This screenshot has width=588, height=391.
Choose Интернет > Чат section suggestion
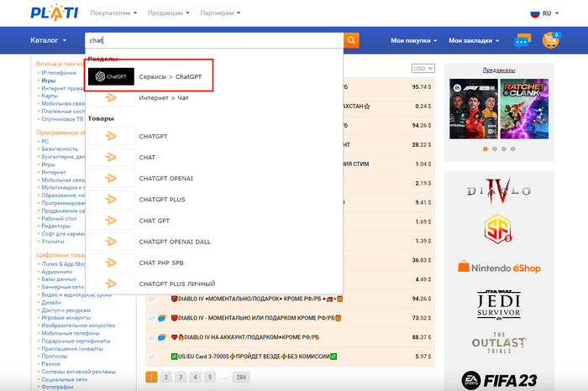(x=164, y=98)
